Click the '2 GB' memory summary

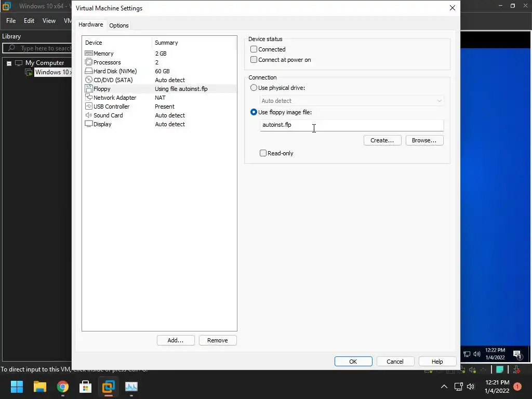pyautogui.click(x=161, y=54)
